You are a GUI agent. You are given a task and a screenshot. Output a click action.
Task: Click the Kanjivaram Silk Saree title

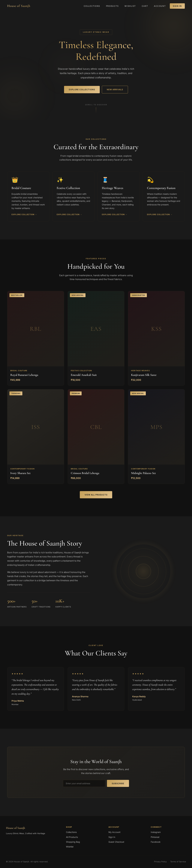tap(144, 375)
